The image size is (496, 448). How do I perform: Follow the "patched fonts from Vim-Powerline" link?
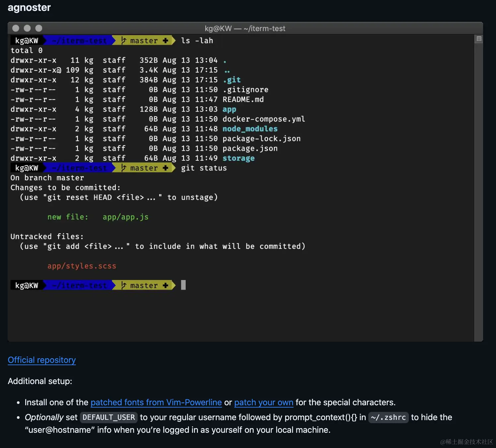[156, 402]
